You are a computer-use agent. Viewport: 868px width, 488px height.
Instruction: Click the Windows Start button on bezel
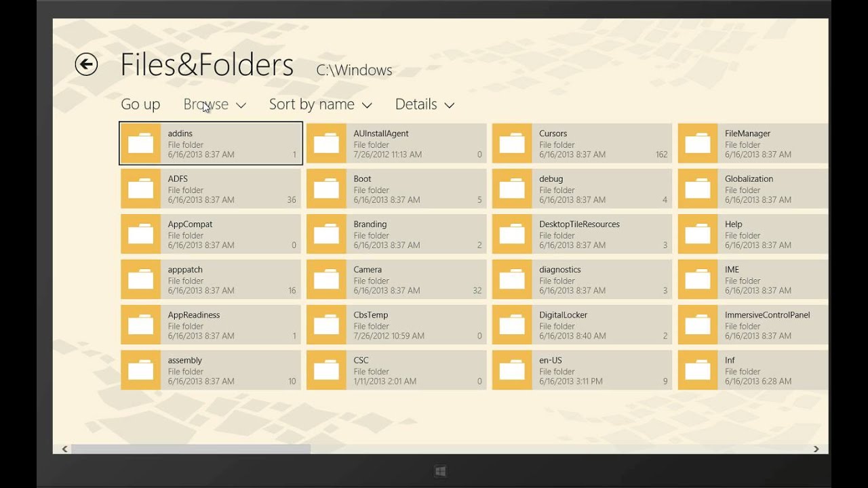click(440, 471)
